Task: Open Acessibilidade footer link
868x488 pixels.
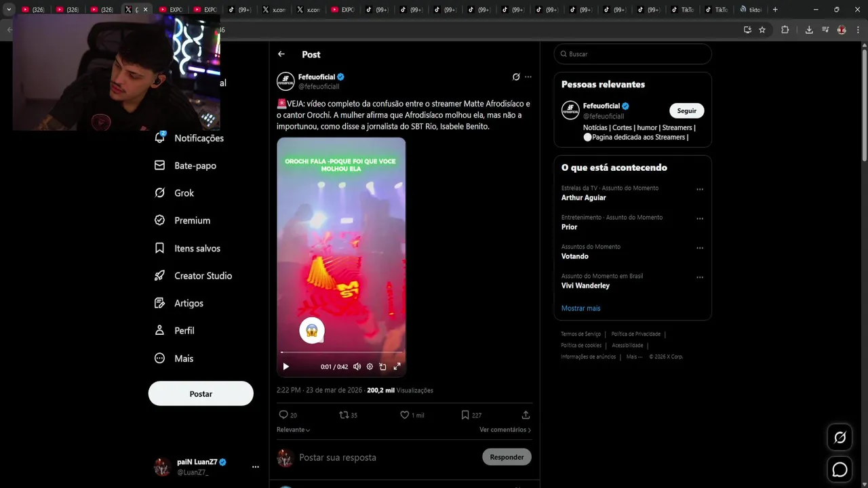Action: 627,346
